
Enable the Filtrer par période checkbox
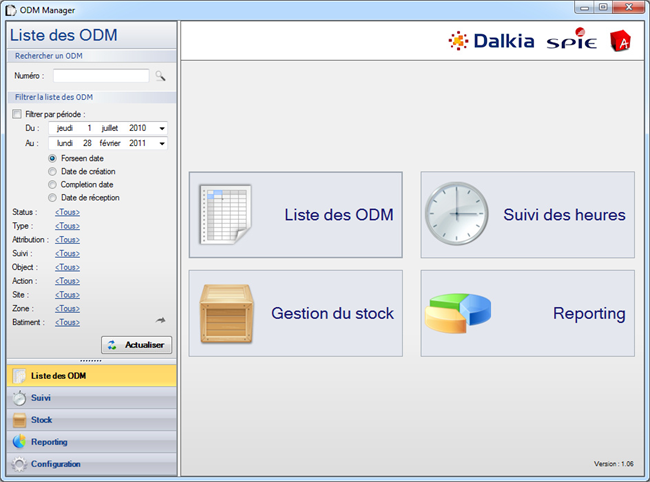(17, 114)
